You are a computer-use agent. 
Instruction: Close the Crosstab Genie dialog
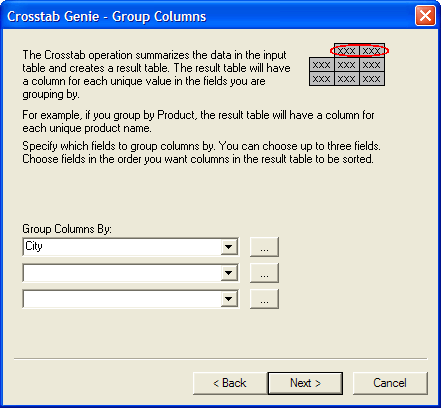tap(425, 16)
